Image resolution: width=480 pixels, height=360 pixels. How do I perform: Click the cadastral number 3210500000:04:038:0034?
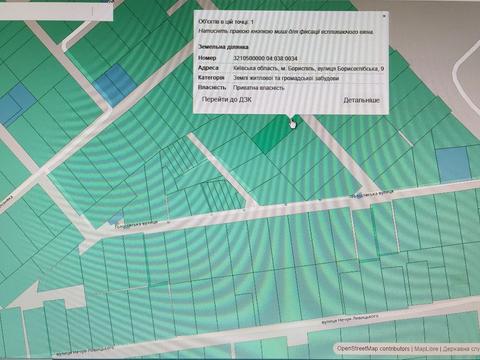[265, 58]
